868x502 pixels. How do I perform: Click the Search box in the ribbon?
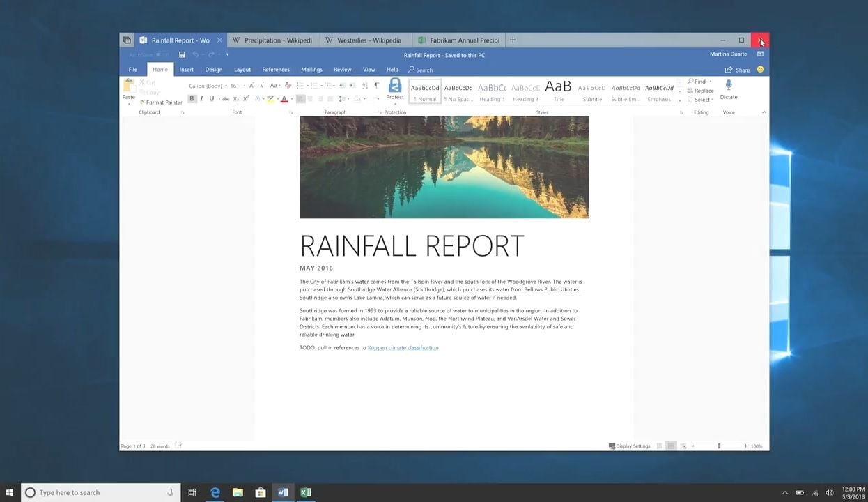coord(421,70)
